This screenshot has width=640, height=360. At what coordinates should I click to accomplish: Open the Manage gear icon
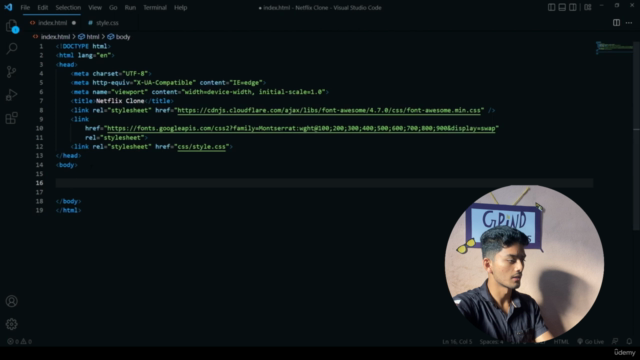pos(11,324)
